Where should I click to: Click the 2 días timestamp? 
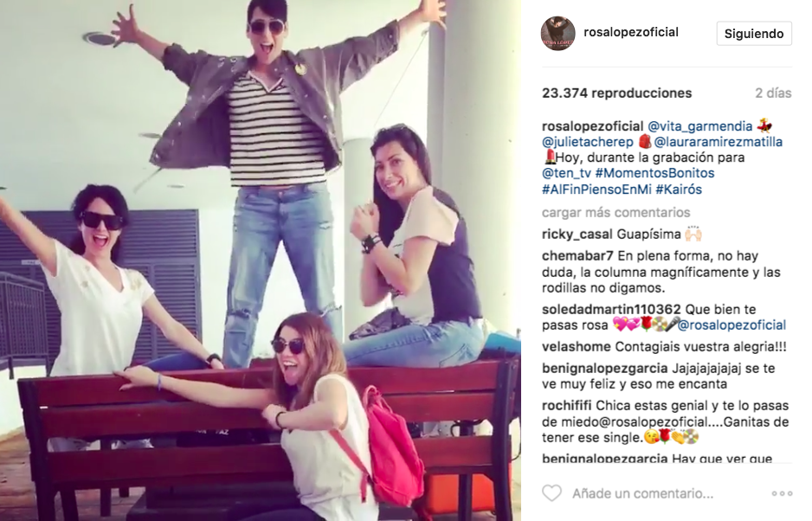click(773, 93)
